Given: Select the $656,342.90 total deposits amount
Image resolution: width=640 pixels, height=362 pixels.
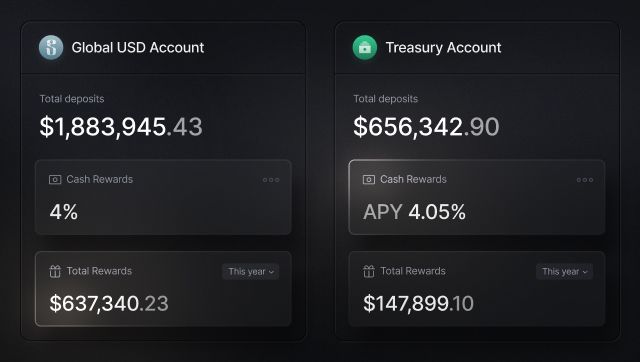Looking at the screenshot, I should [426, 127].
